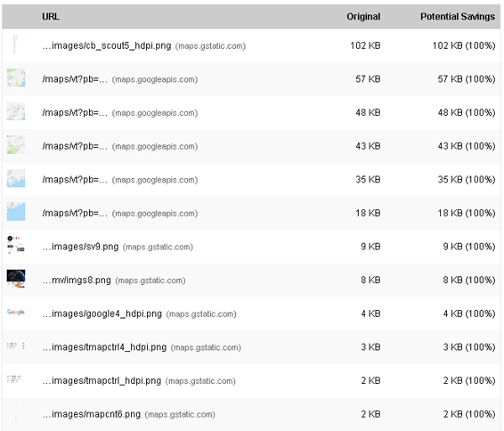Click the 48 KB map tile thumbnail
The height and width of the screenshot is (431, 504).
pos(16,111)
